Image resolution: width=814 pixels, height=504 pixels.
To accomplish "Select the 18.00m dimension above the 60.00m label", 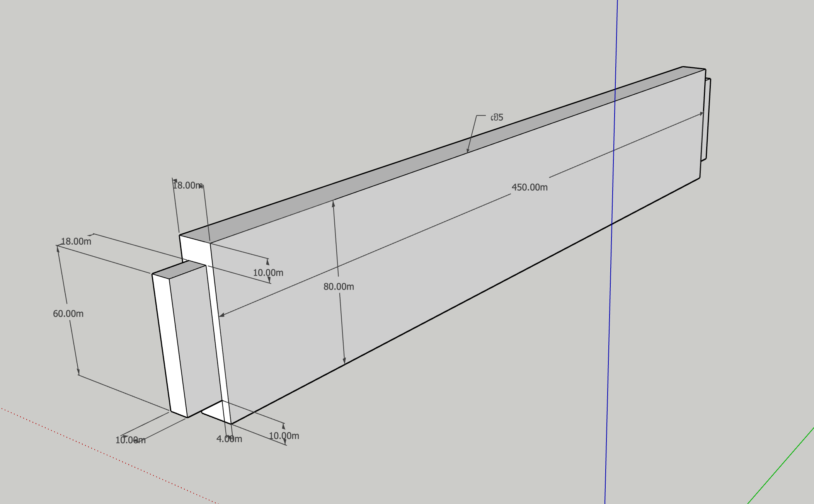I will (76, 242).
